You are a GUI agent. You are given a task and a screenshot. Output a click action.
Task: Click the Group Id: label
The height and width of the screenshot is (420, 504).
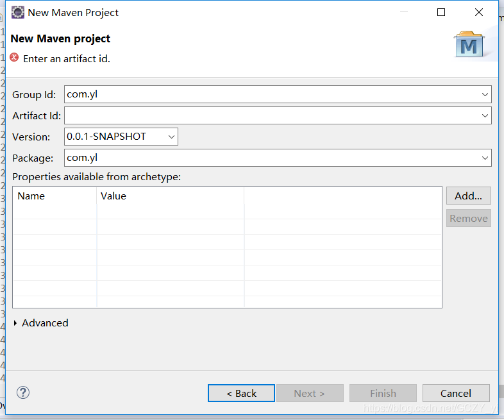point(34,95)
